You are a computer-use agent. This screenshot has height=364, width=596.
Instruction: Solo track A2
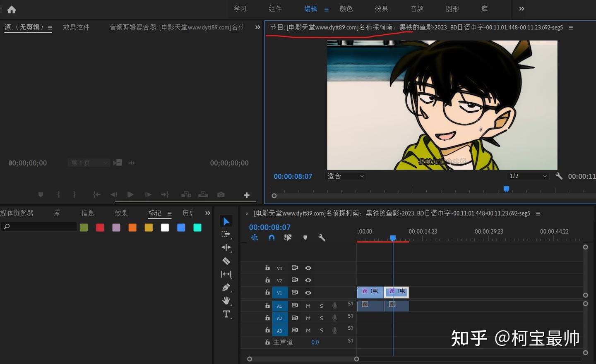tap(322, 318)
